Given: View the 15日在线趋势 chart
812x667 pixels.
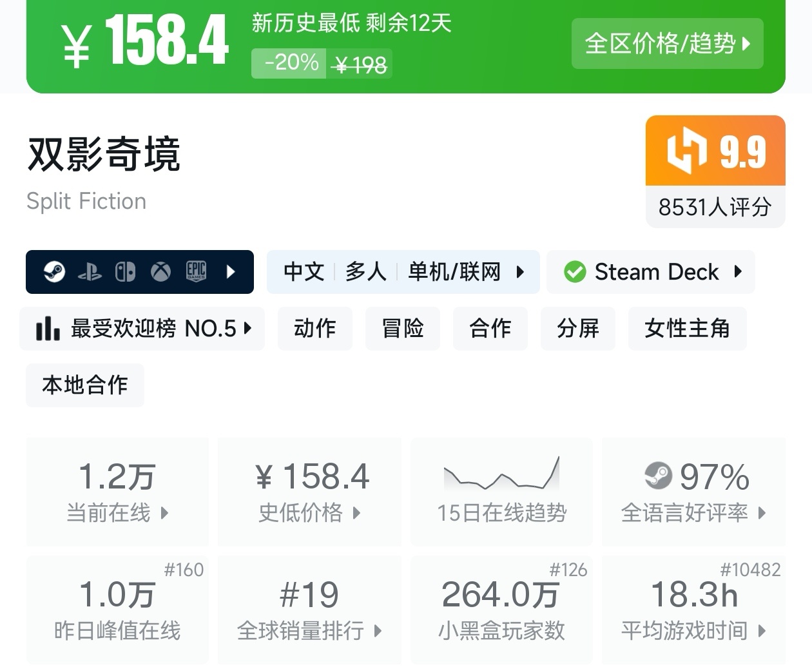Looking at the screenshot, I should [x=502, y=491].
